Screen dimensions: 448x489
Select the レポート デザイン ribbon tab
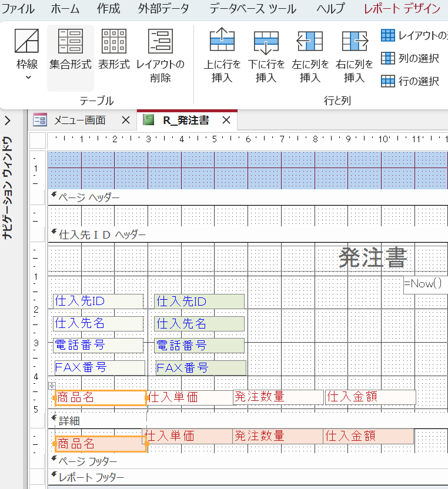coord(402,9)
